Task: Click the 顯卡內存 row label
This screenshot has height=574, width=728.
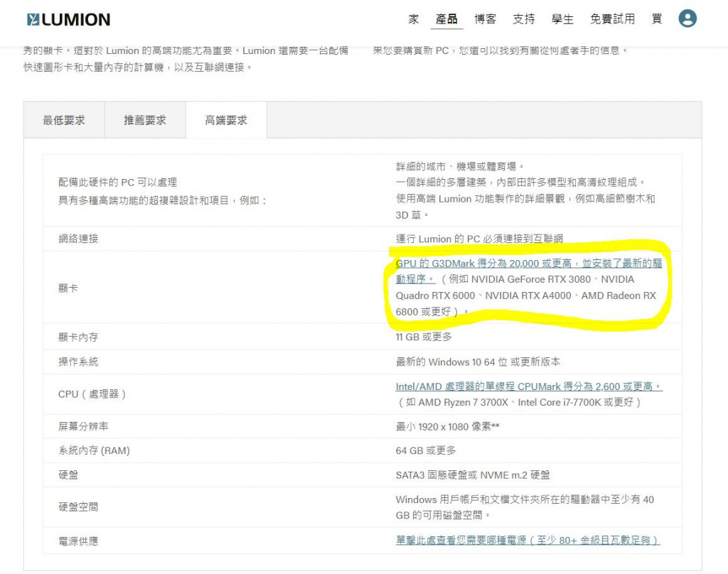Action: pyautogui.click(x=78, y=337)
